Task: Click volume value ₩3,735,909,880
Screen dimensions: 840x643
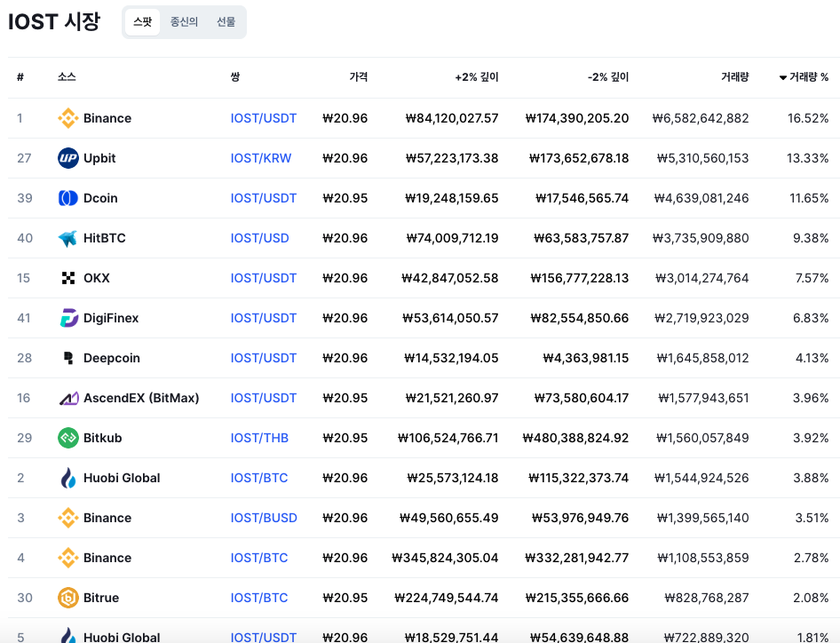Action: [x=701, y=238]
